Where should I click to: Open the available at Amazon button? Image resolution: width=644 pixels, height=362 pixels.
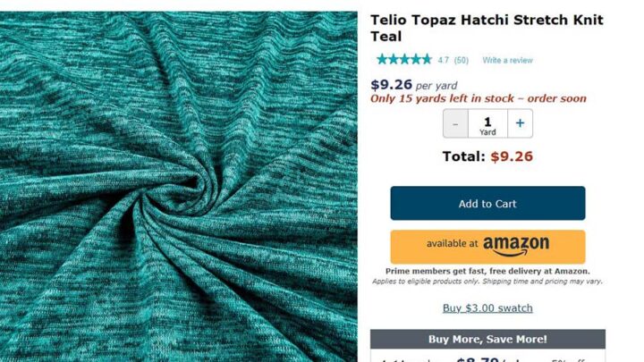pos(487,247)
